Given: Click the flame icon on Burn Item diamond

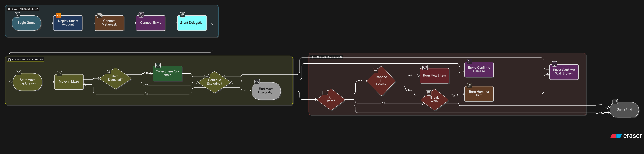Looking at the screenshot, I should pyautogui.click(x=325, y=93).
